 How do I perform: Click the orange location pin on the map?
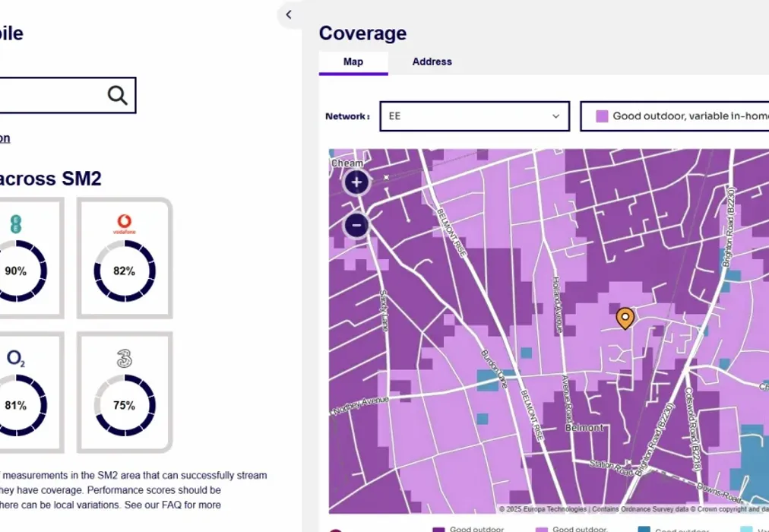(x=625, y=318)
